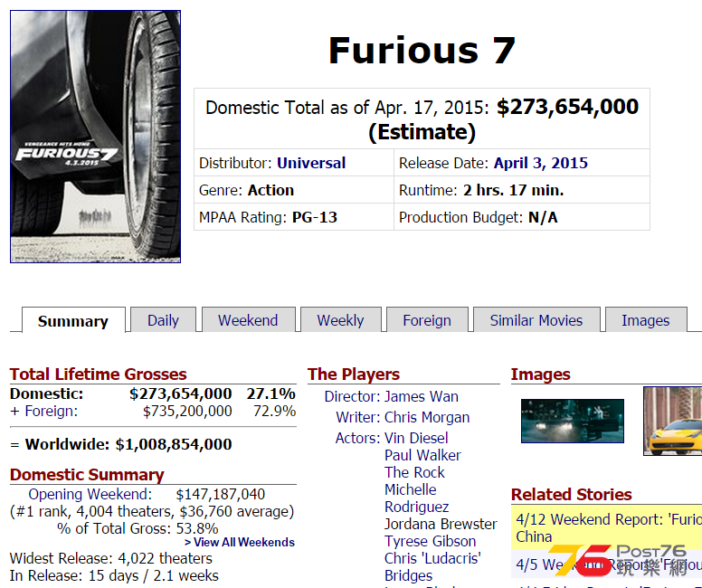Click the April 3, 2015 release date link
Screen dimensions: 702x588
(540, 163)
